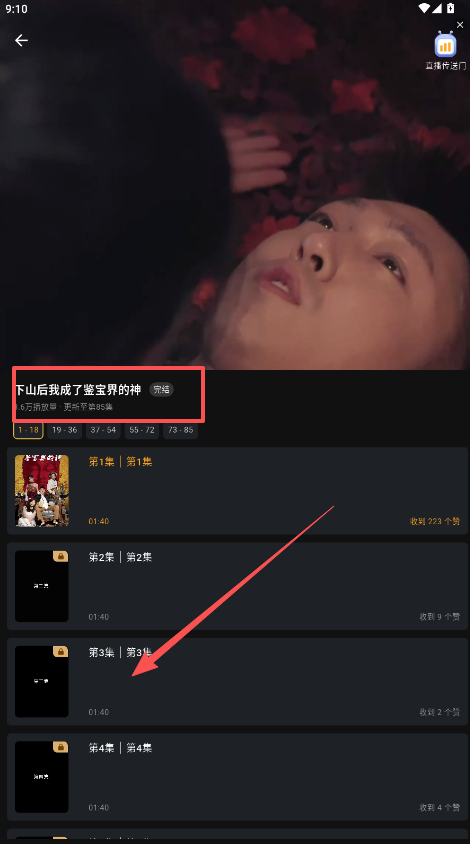This screenshot has height=844, width=470.
Task: Tap 收到 223 个赞 likes on episode 1
Action: click(434, 521)
